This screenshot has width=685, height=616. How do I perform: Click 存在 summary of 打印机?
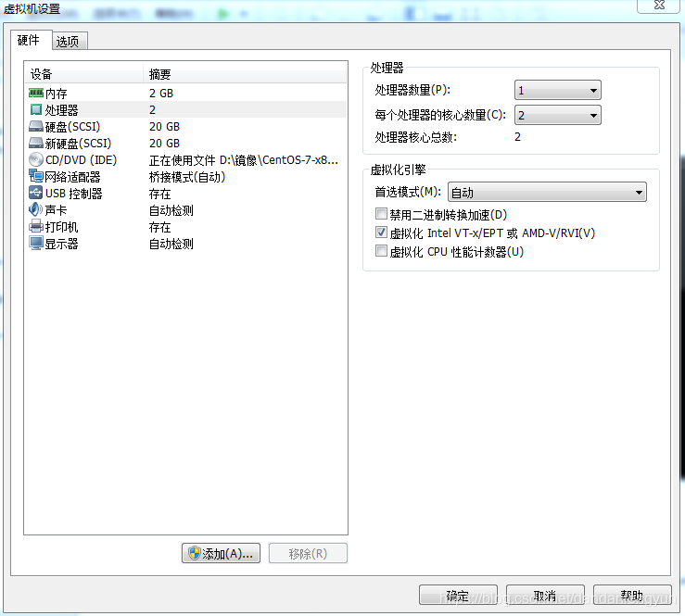point(159,227)
